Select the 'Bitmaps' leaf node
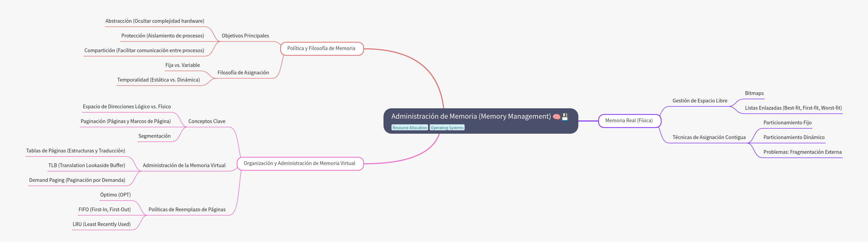Screen dimensions: 868x242 point(754,93)
